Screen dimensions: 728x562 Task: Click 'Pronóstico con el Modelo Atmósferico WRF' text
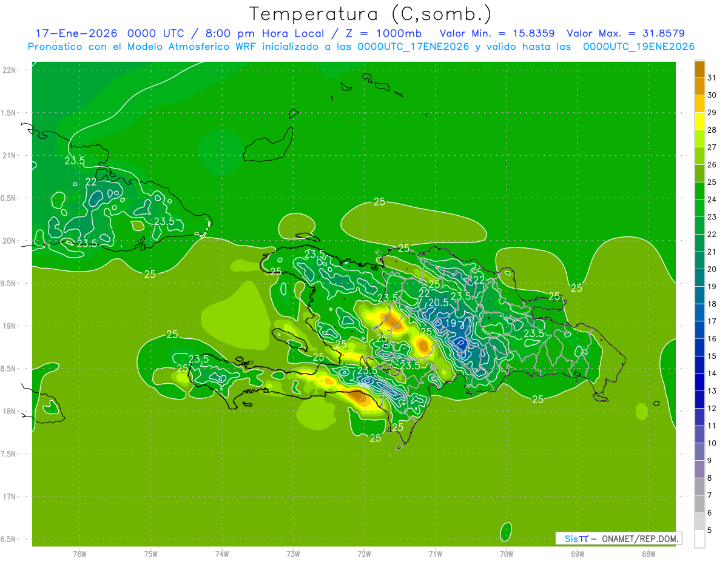[143, 47]
